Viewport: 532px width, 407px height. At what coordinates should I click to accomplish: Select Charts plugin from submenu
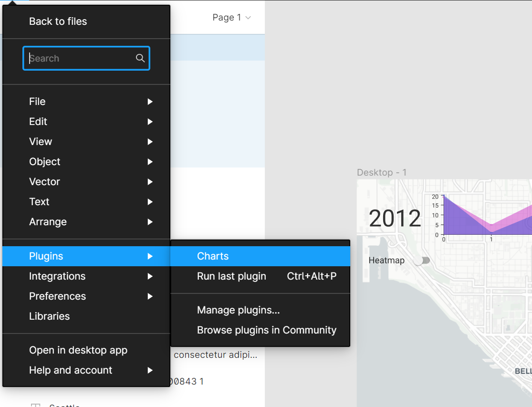pos(213,256)
